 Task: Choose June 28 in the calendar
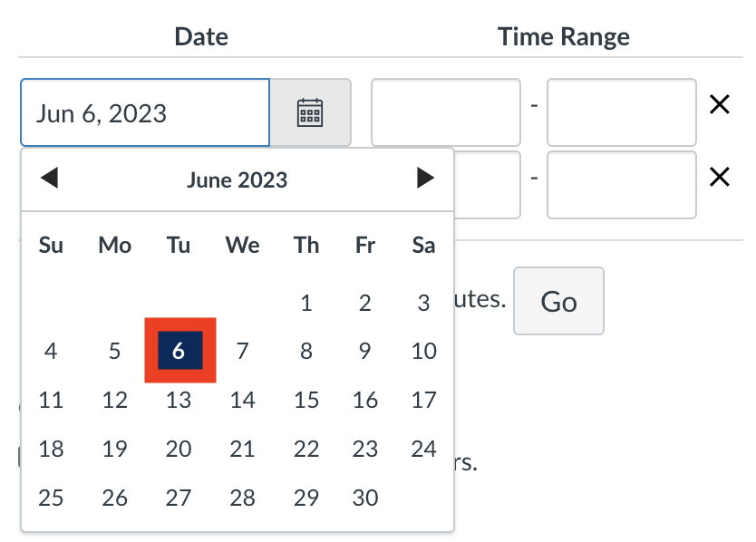[x=242, y=498]
